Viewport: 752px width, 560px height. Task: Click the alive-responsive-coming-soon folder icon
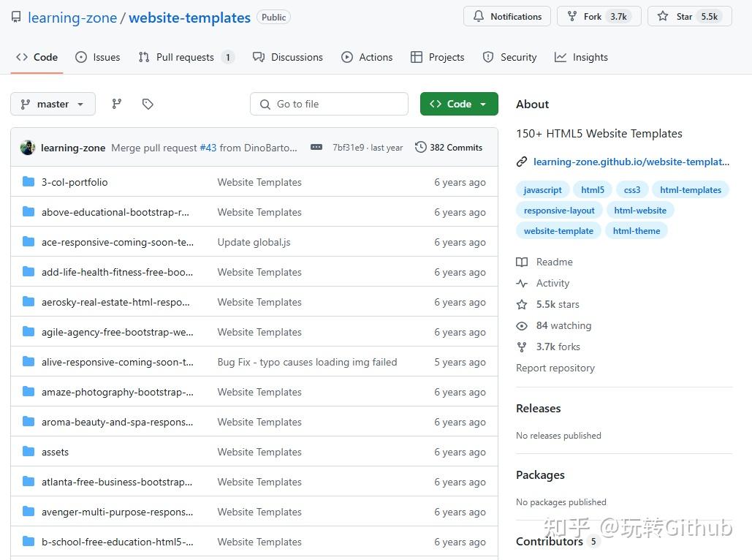[x=29, y=361]
